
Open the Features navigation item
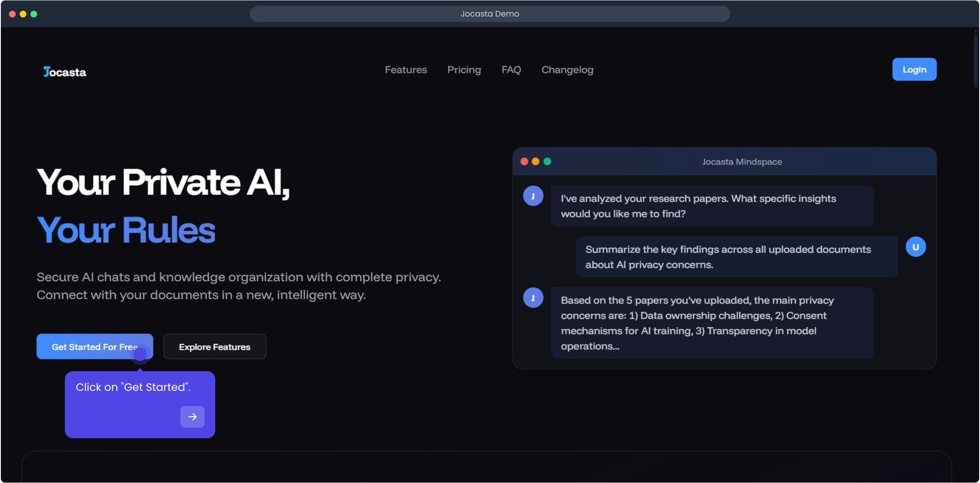click(405, 70)
